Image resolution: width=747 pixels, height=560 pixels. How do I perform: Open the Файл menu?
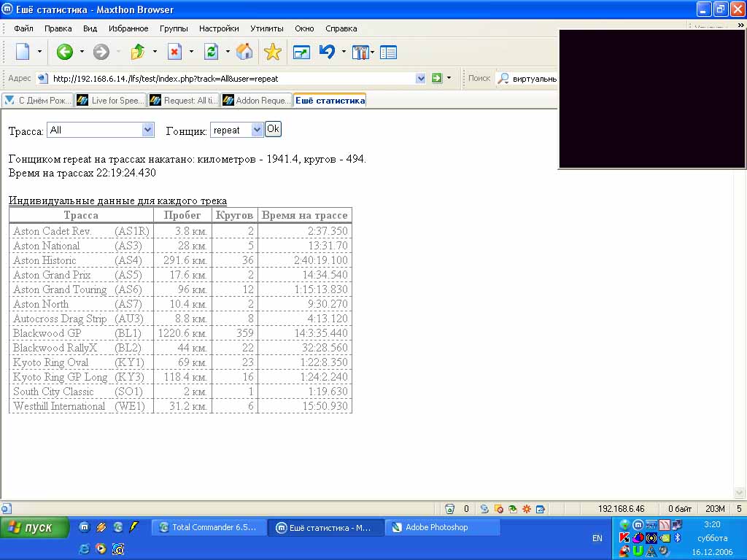click(x=23, y=28)
